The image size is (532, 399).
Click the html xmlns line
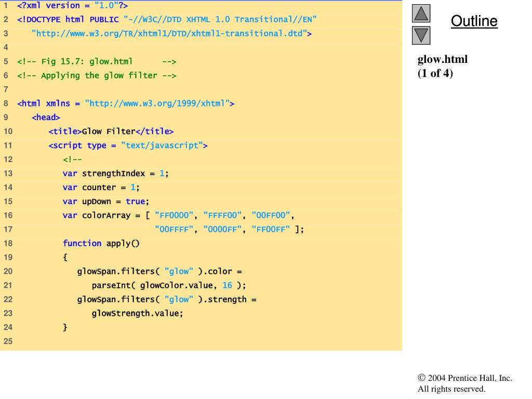tap(126, 103)
